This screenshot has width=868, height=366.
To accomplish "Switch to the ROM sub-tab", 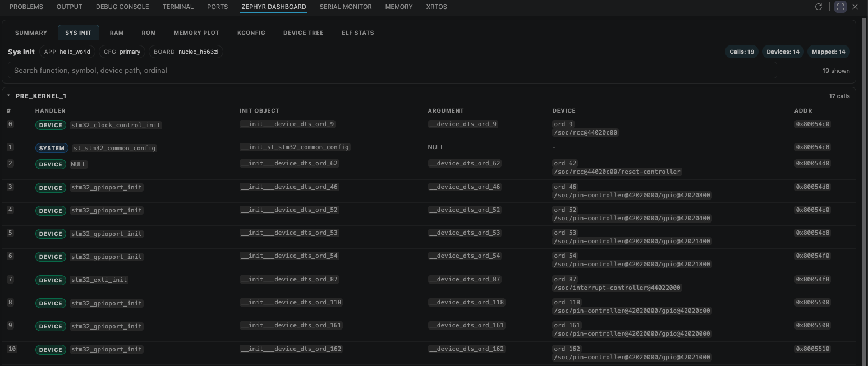I will point(149,33).
